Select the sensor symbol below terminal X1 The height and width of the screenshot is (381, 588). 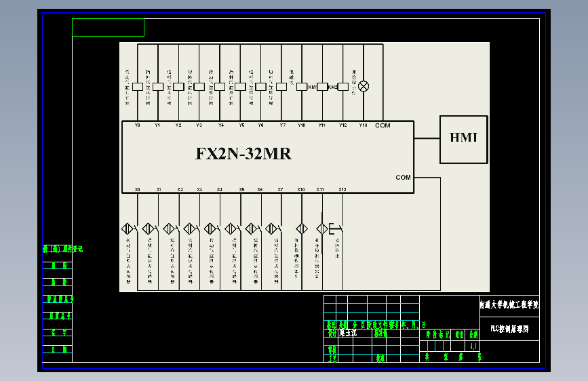point(150,228)
